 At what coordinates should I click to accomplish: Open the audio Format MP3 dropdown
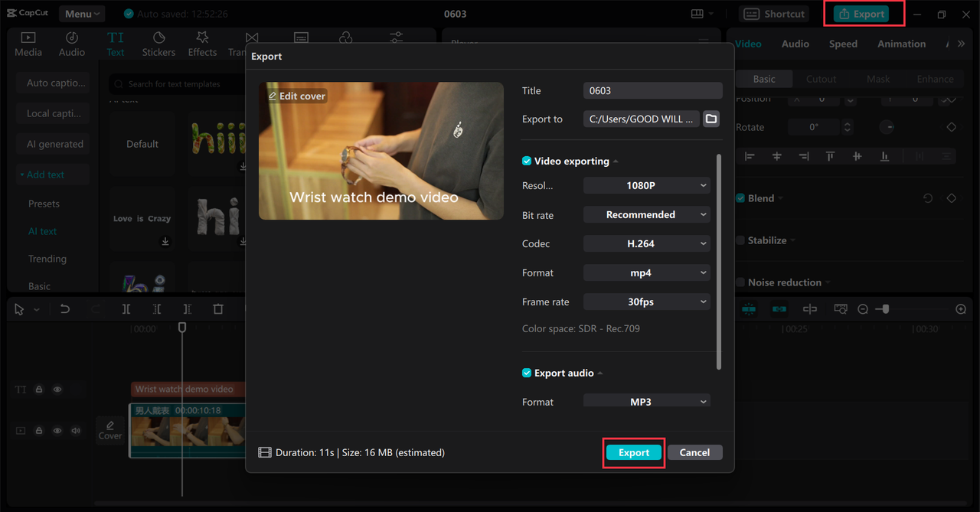pyautogui.click(x=646, y=401)
